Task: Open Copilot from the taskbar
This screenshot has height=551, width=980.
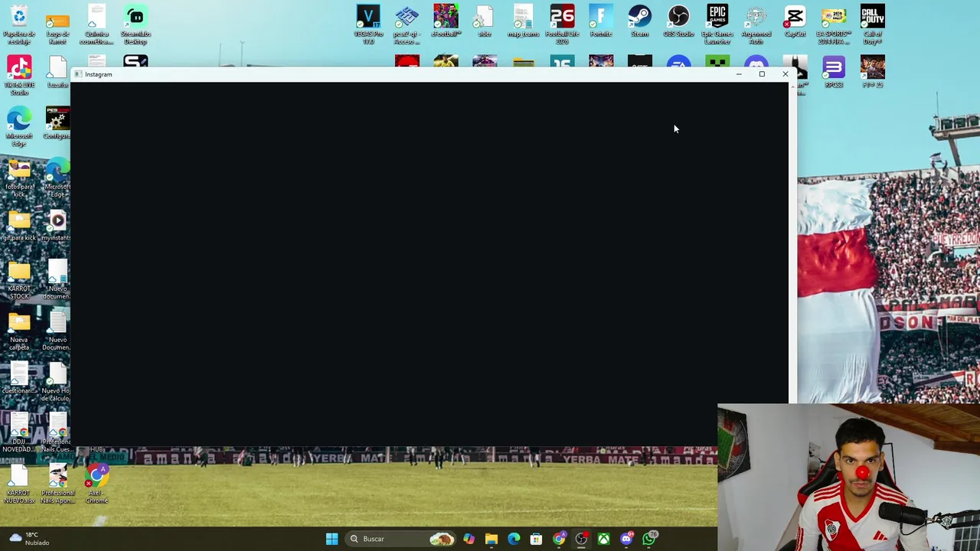Action: (x=469, y=539)
